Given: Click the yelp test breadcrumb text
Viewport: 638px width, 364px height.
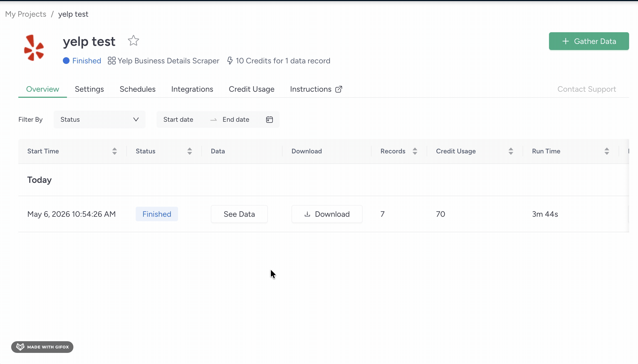Looking at the screenshot, I should [73, 14].
